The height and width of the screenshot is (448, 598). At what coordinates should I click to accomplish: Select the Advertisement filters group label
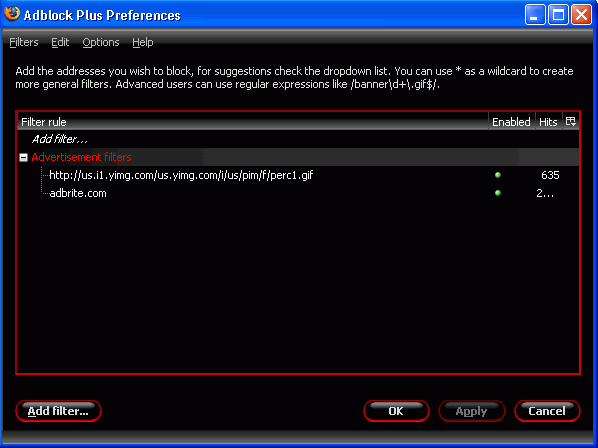coord(81,157)
